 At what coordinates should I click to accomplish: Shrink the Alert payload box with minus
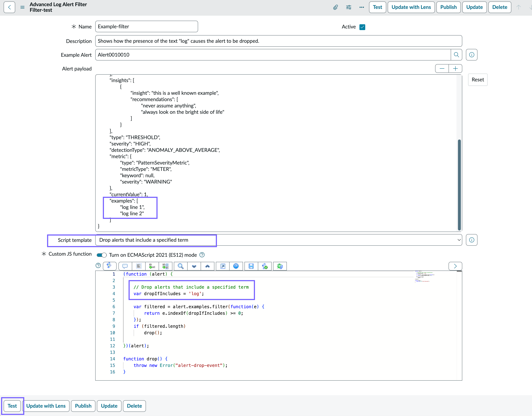coord(442,69)
